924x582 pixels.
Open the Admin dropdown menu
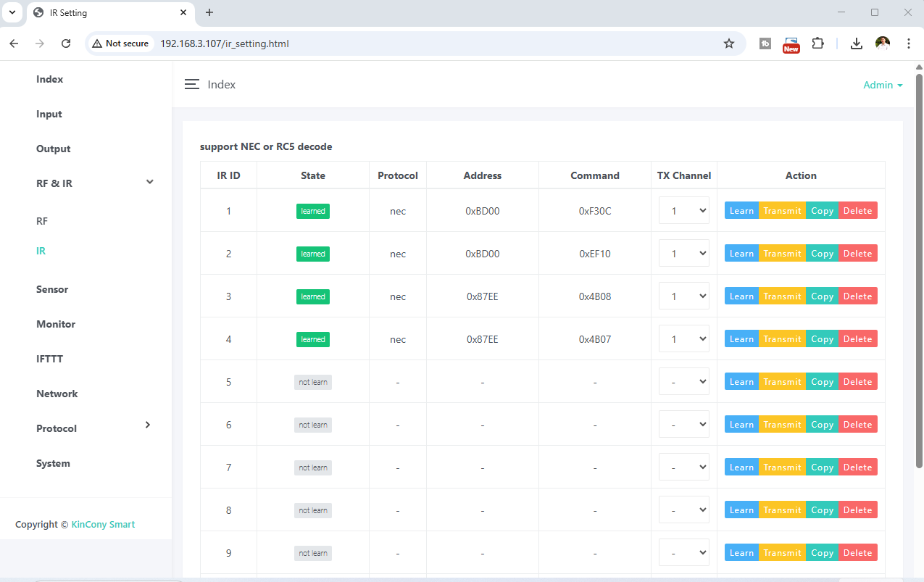tap(883, 85)
